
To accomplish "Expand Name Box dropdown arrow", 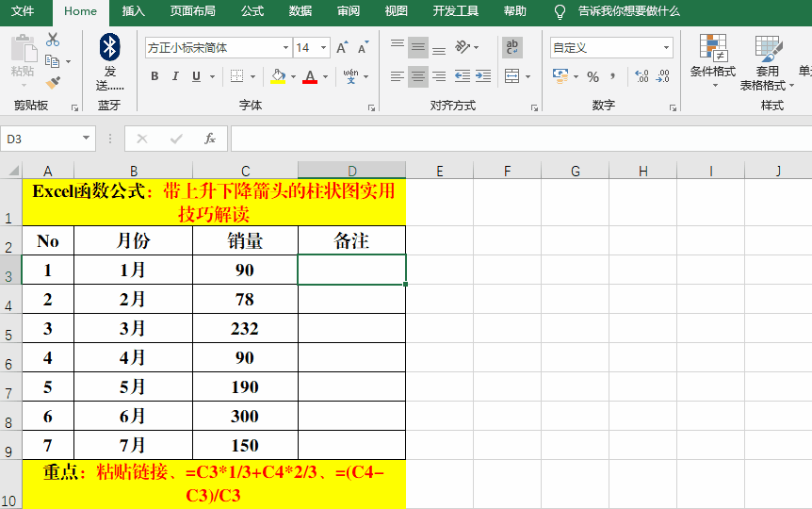I will (86, 139).
